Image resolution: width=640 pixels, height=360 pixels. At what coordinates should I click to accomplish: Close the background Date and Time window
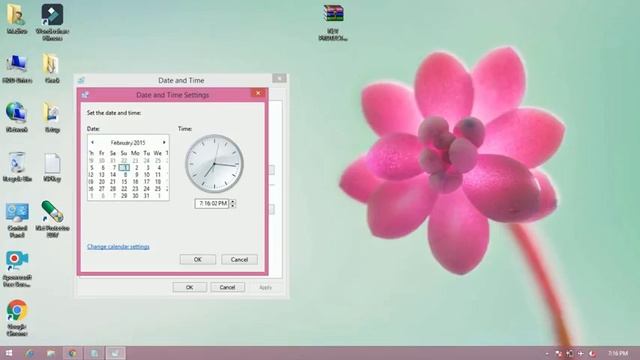click(280, 78)
